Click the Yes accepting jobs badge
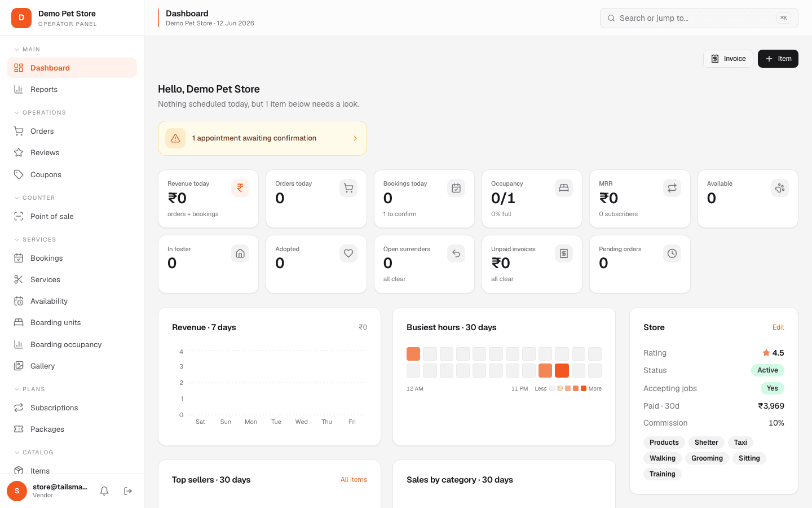Screen dimensions: 812x508 773,388
